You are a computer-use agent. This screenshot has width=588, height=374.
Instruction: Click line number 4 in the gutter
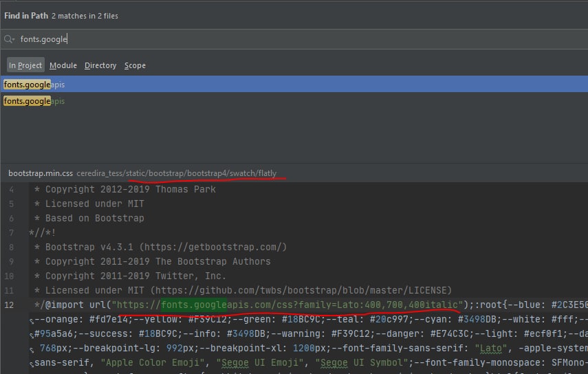click(x=11, y=190)
